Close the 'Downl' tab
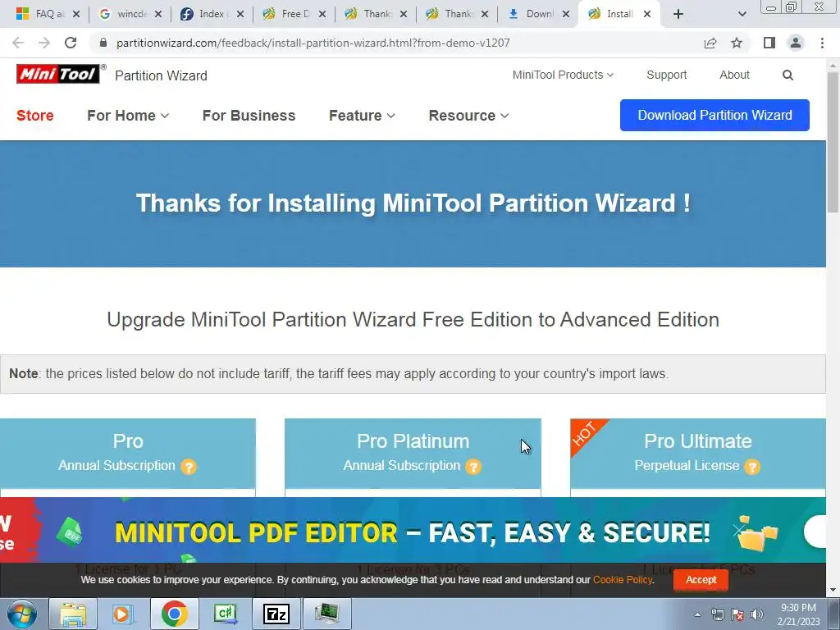This screenshot has height=630, width=840. [x=566, y=14]
